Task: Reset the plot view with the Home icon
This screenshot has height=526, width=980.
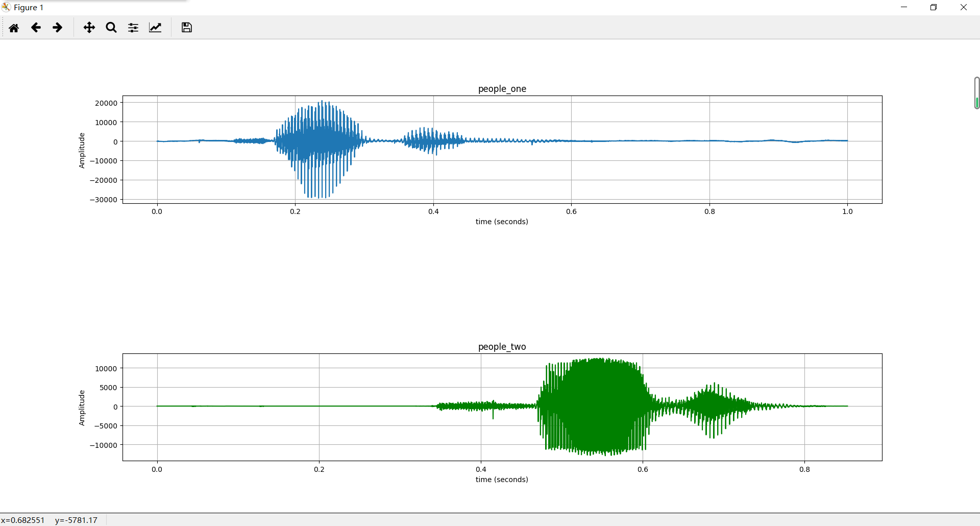Action: click(14, 28)
